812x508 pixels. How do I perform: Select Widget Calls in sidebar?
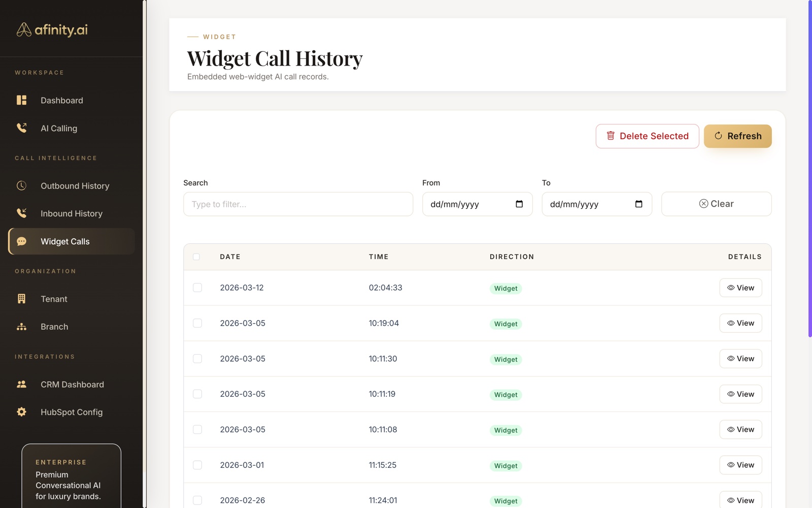72,241
